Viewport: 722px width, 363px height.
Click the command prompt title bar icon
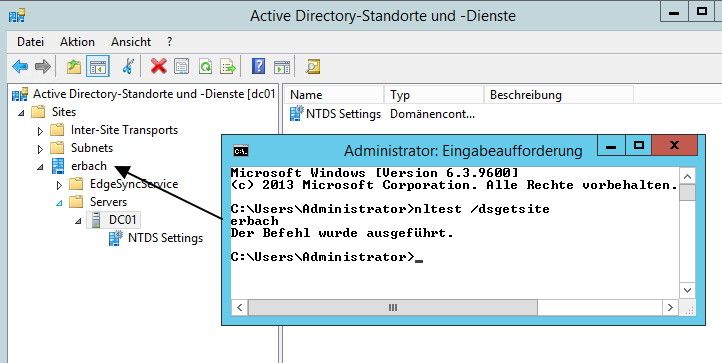(x=241, y=151)
